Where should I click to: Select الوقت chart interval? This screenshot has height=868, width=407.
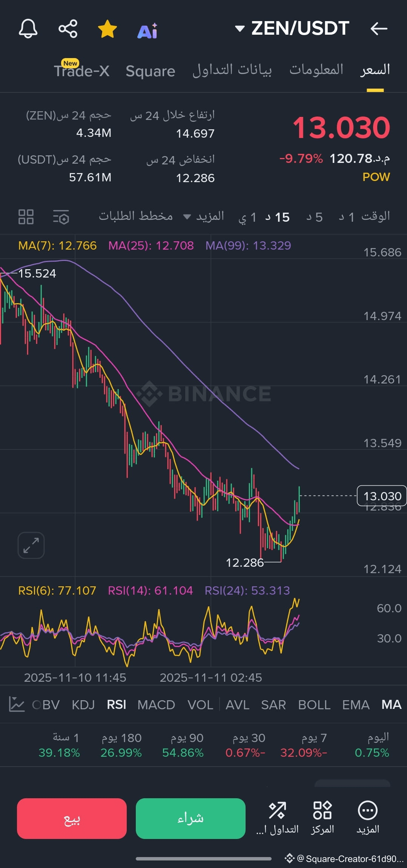click(376, 216)
